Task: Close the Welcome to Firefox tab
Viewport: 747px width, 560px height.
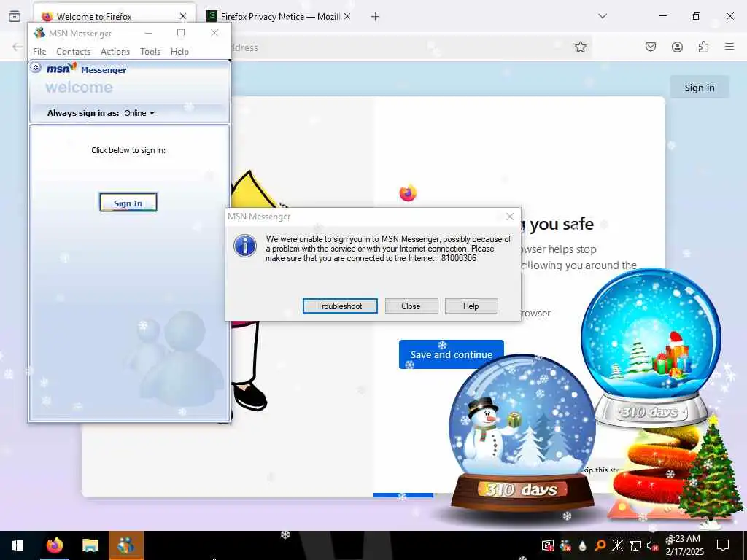Action: tap(183, 16)
